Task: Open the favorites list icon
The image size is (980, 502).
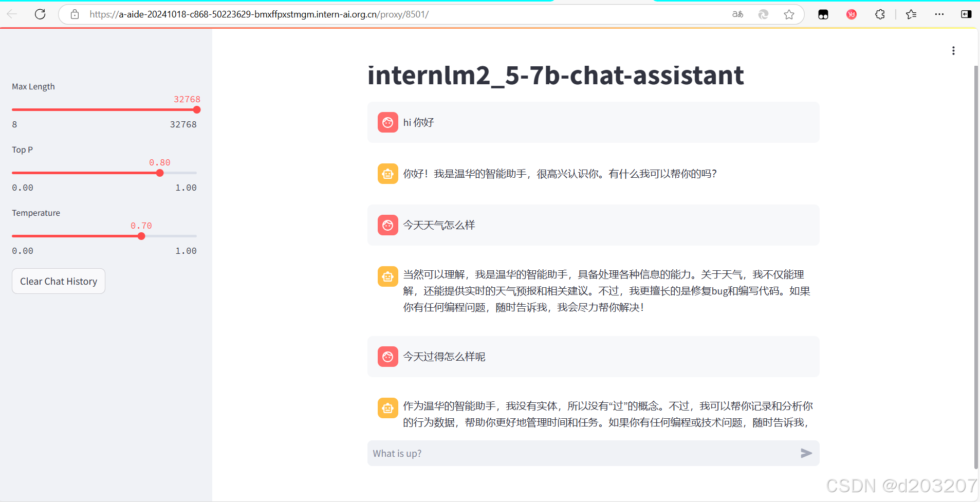Action: pyautogui.click(x=912, y=14)
